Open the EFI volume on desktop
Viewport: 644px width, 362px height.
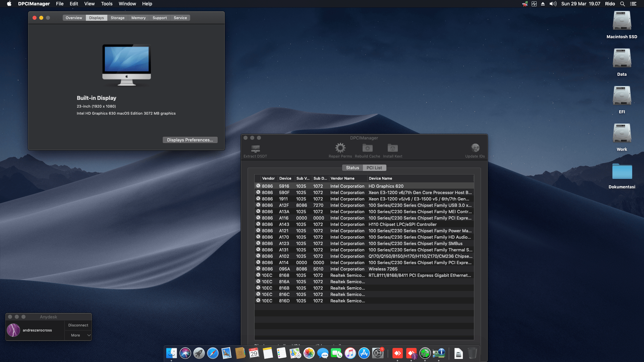tap(622, 96)
